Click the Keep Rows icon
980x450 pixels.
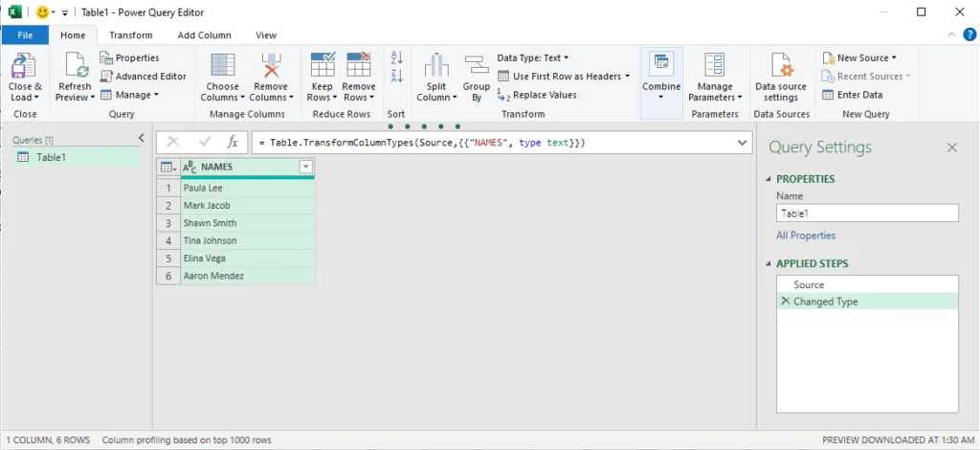point(323,66)
